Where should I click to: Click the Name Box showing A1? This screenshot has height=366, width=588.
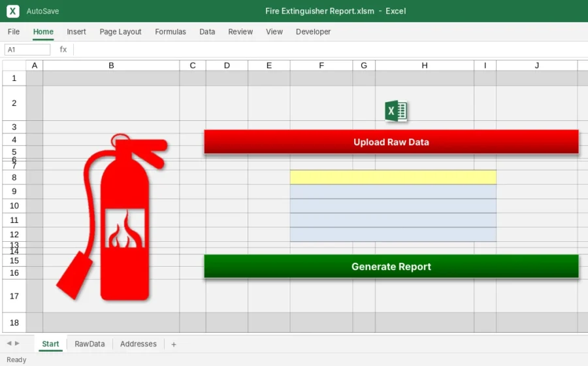click(x=27, y=50)
